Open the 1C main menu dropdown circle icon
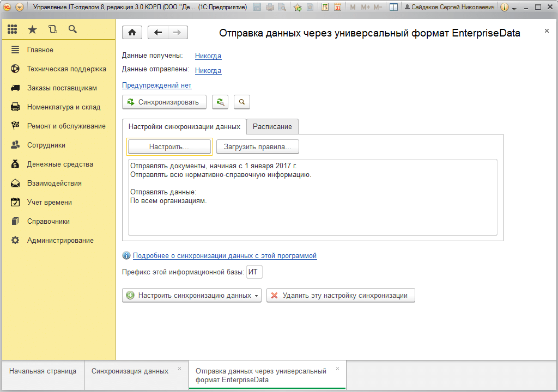The width and height of the screenshot is (558, 392). click(20, 7)
